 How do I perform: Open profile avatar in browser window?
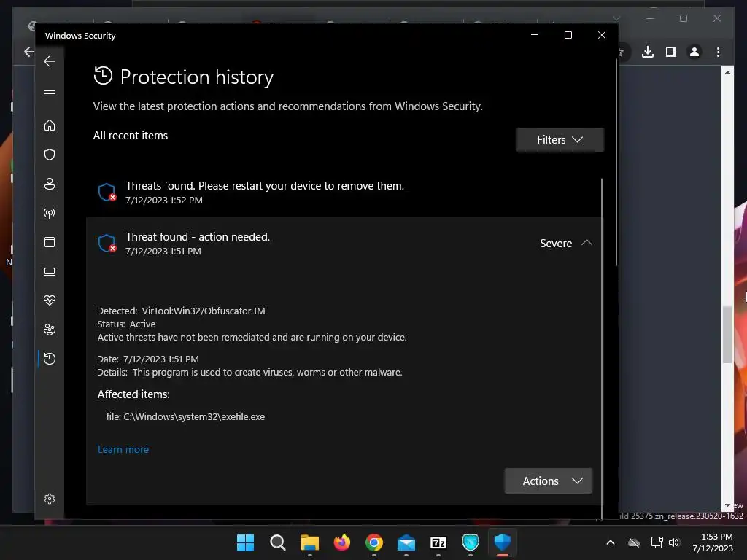694,52
